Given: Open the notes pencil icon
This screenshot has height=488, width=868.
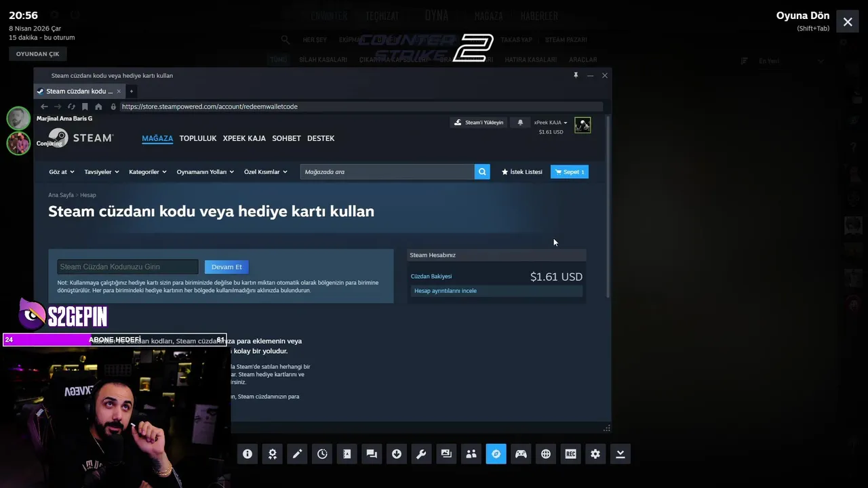Looking at the screenshot, I should (297, 454).
